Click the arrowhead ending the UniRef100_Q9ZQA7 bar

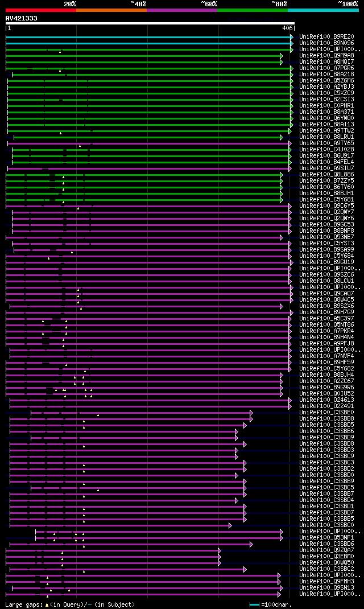220,550
